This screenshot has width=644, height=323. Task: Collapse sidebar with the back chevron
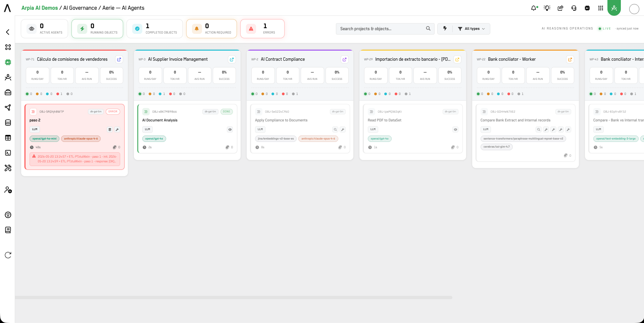point(8,32)
